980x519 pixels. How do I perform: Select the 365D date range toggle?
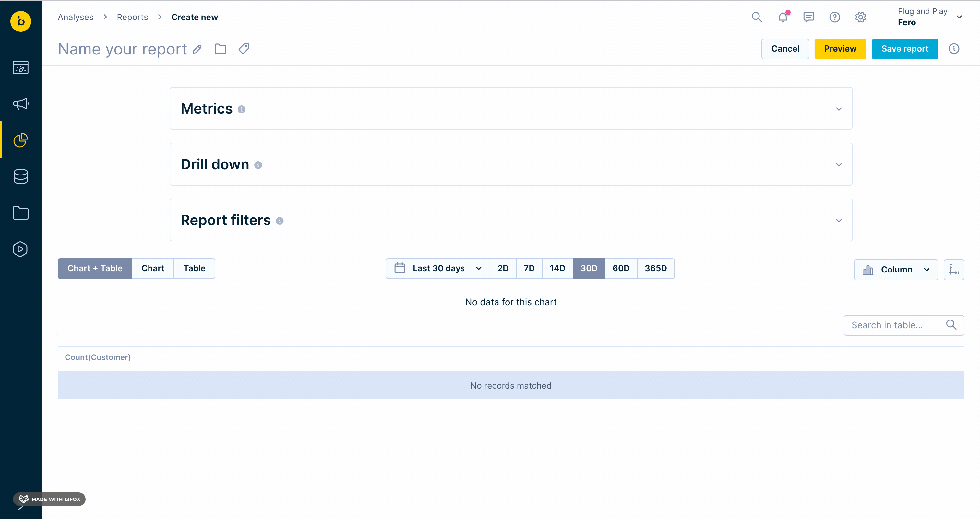655,269
